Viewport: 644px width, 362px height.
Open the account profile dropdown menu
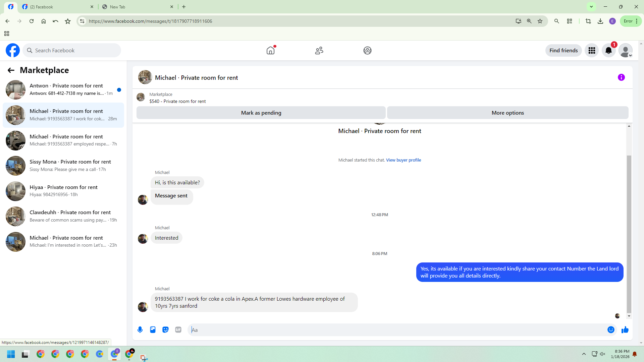[626, 51]
